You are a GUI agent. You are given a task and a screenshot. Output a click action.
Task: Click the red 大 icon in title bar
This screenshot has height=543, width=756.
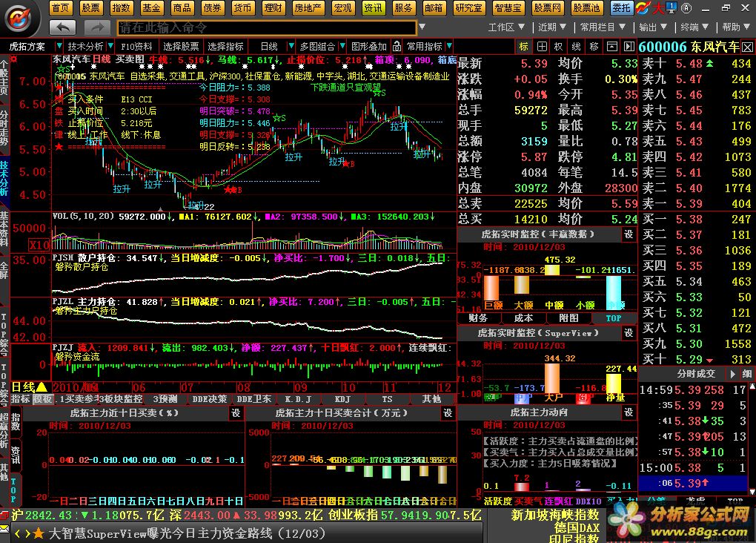[x=658, y=7]
